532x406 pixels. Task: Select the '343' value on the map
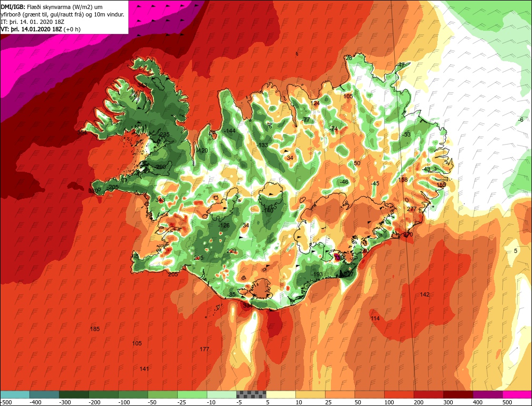160,200
